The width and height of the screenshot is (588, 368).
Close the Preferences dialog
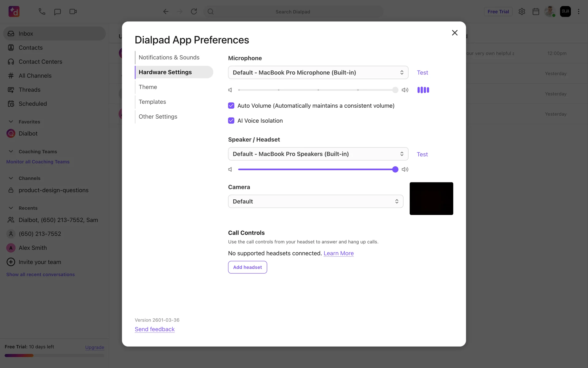pyautogui.click(x=454, y=33)
